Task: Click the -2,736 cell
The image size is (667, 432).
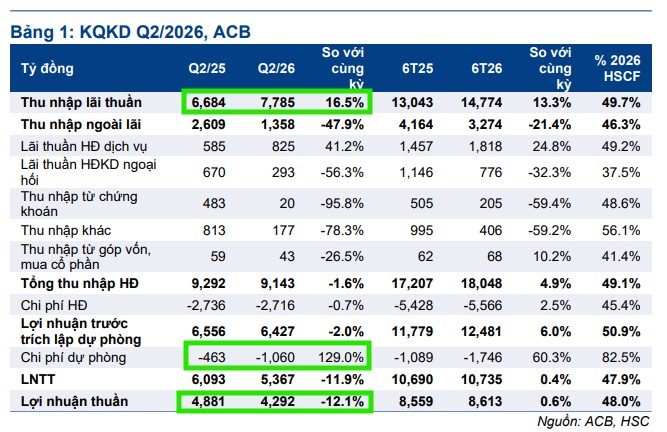Action: coord(206,305)
